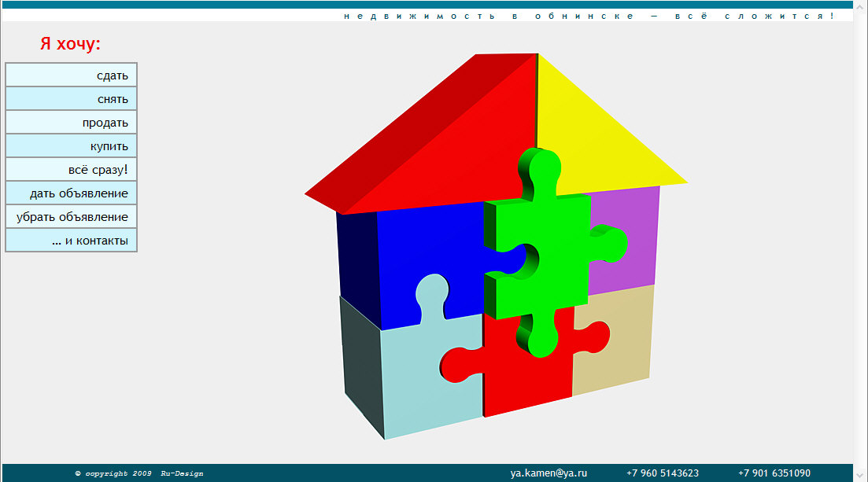The height and width of the screenshot is (482, 868).
Task: Select 'дать объявление' in the menu
Action: tap(71, 193)
